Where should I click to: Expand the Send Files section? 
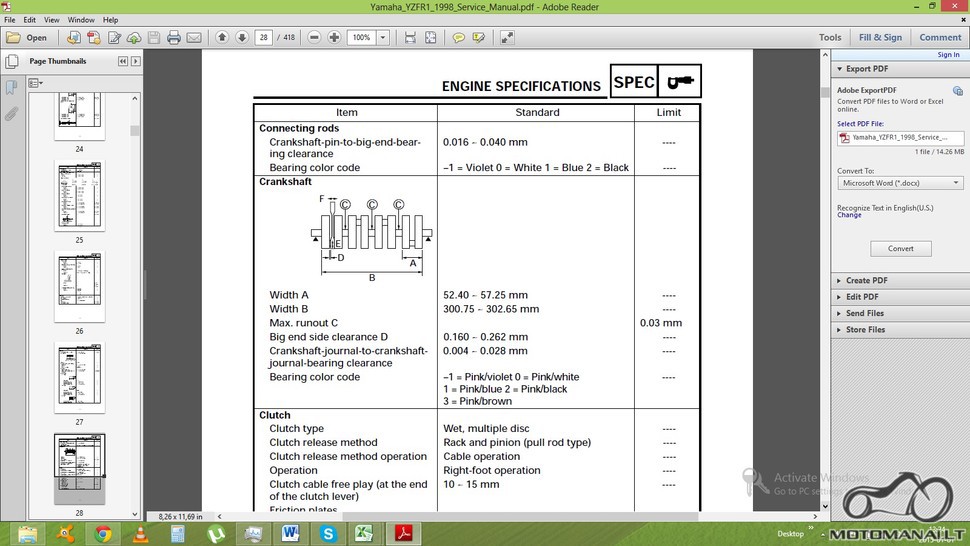click(839, 314)
